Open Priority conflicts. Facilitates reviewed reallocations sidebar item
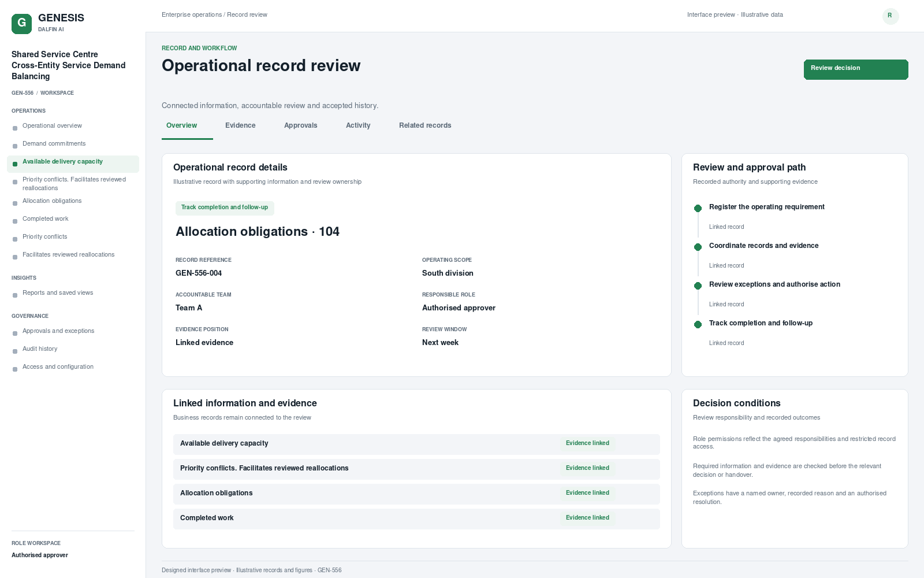Screen dimensions: 924x578 [73, 184]
